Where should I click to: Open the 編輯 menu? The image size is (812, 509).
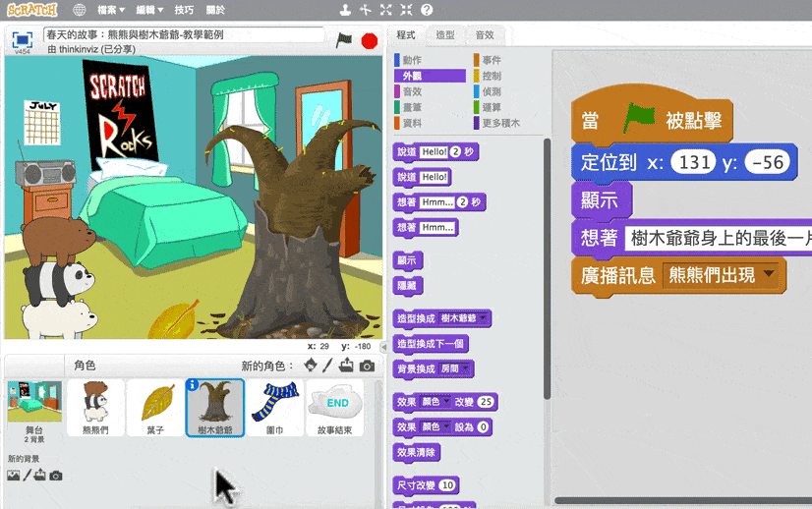click(149, 10)
